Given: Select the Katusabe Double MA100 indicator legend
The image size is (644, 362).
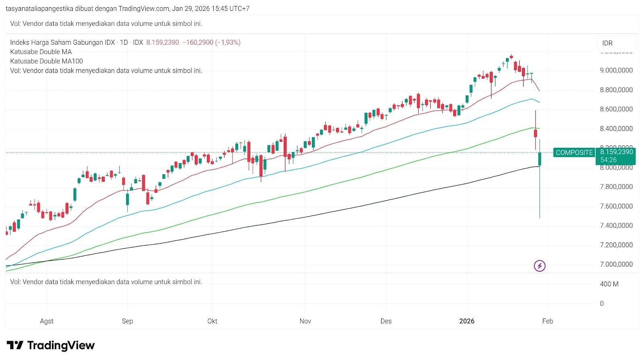Looking at the screenshot, I should click(46, 61).
